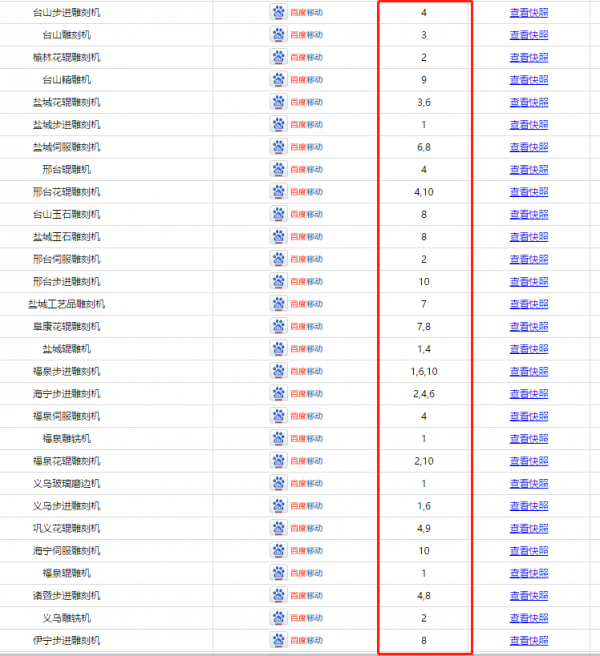
Task: Select rank value 2,10 for 福泉花辊雕刻机
Action: coord(424,461)
